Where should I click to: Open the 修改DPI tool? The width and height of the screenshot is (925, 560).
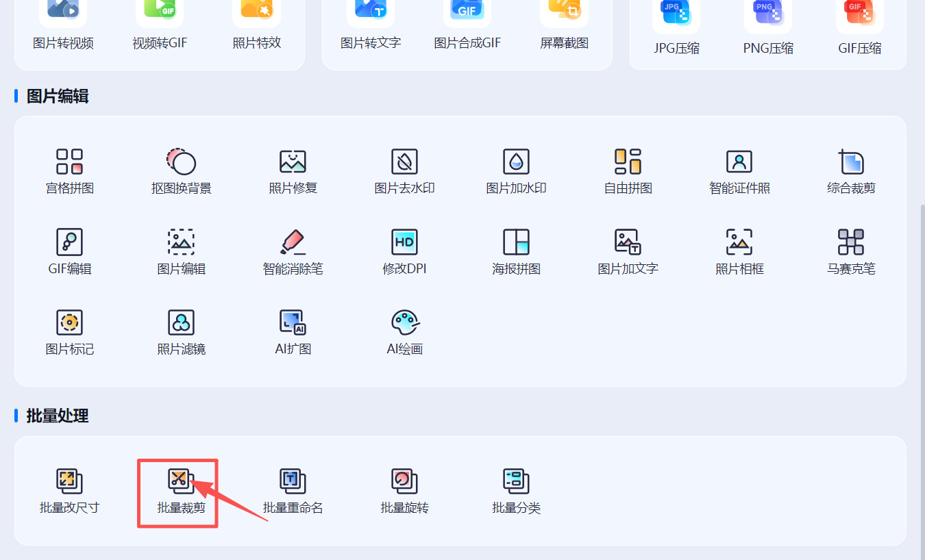tap(404, 251)
